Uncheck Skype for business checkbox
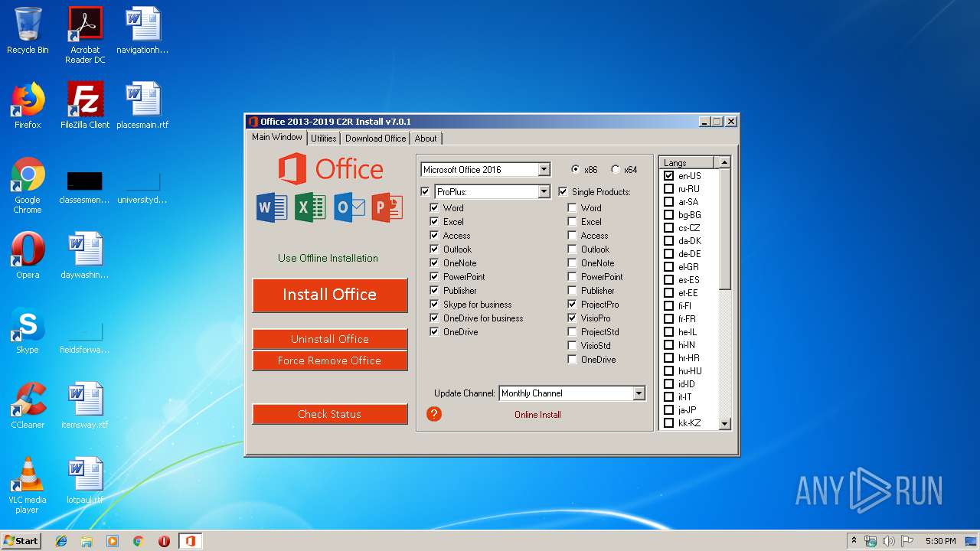Screen dimensions: 980x551 coord(434,304)
